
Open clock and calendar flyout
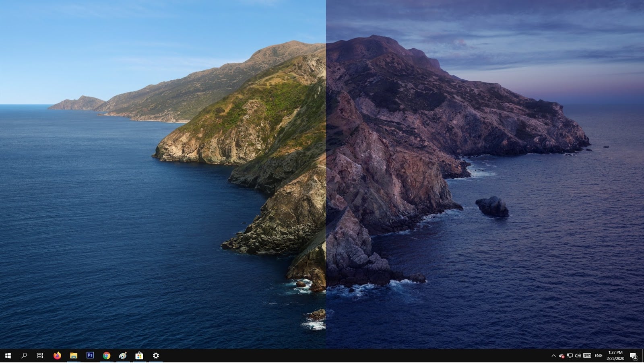coord(615,356)
